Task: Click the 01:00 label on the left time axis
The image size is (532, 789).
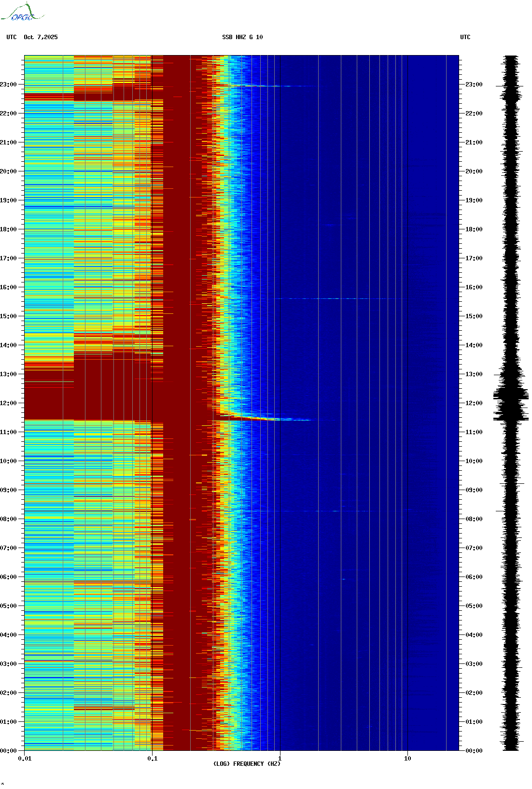Action: click(x=8, y=722)
